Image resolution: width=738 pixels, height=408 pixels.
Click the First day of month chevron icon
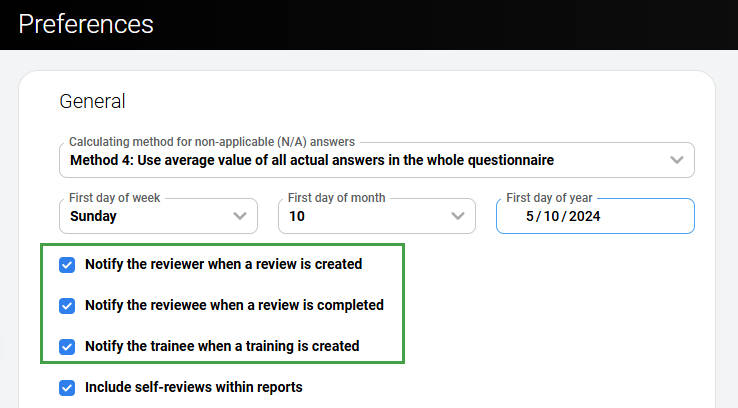(458, 216)
